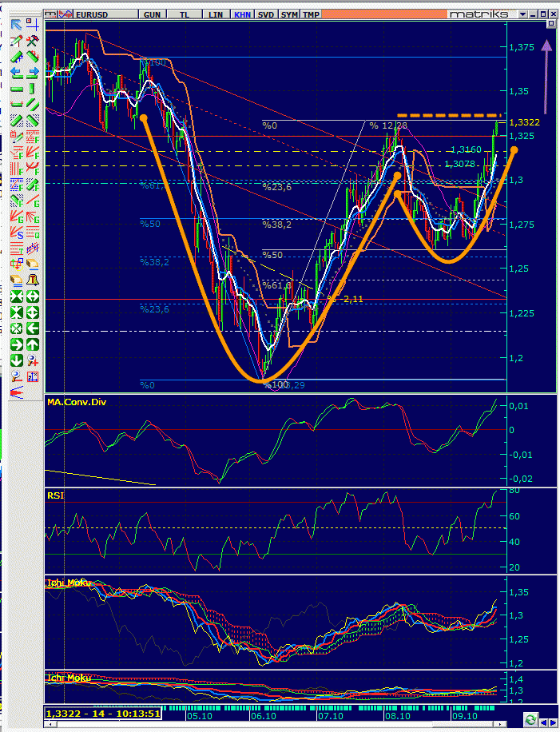Select the TMP tab

[x=311, y=14]
